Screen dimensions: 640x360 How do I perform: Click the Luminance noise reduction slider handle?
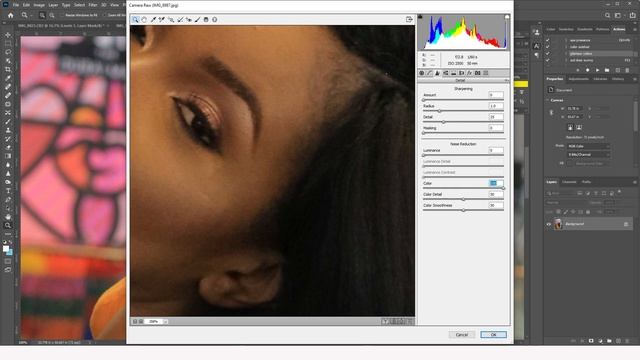pyautogui.click(x=424, y=155)
